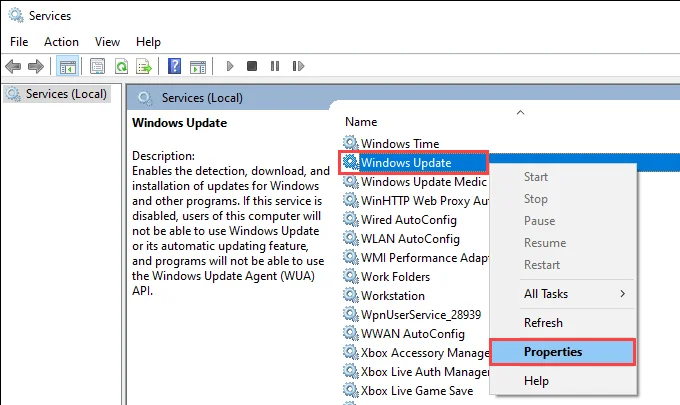Toggle Show/Hide Console Tree toolbar icon
The image size is (680, 405).
point(68,66)
